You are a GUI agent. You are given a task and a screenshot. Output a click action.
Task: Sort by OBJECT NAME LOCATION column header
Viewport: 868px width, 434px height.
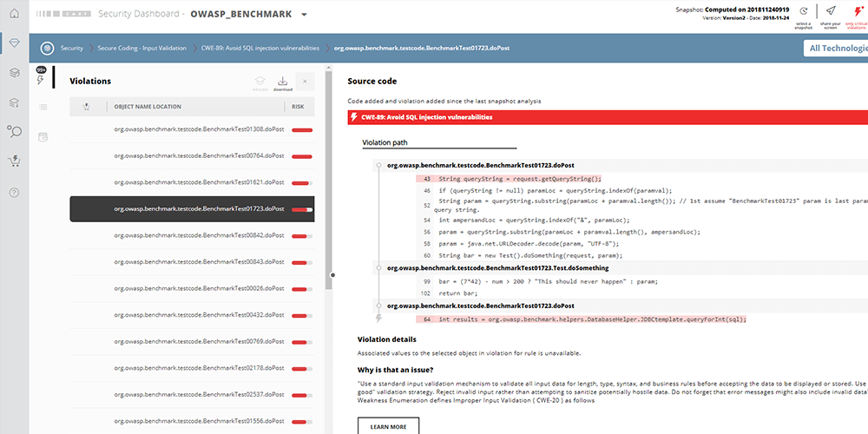pos(148,107)
